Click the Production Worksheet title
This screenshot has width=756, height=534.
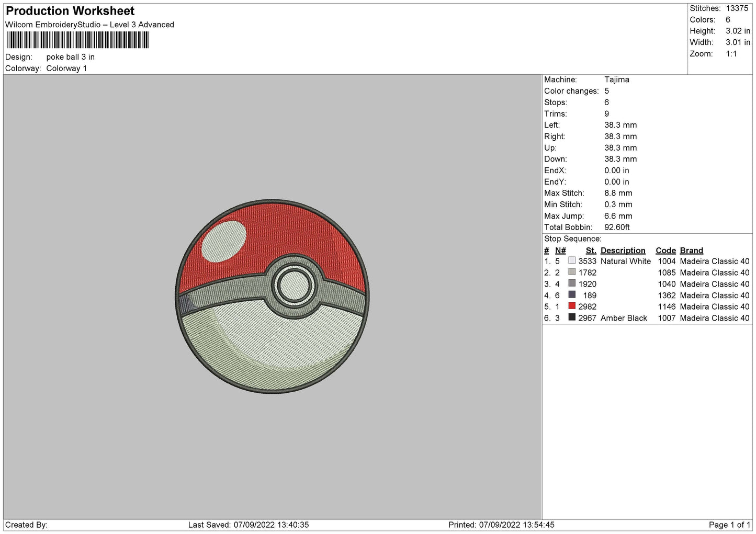click(x=70, y=11)
